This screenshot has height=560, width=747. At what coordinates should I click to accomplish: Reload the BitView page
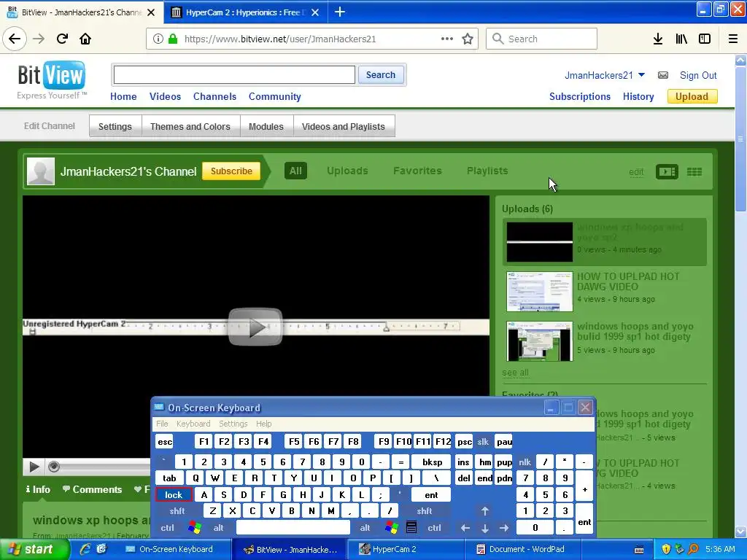point(62,39)
